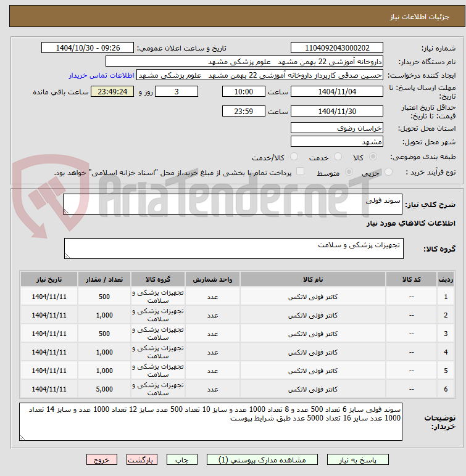Toggle the Islamic treasury payment checkbox
Image resolution: width=466 pixels, height=476 pixels.
[301, 171]
